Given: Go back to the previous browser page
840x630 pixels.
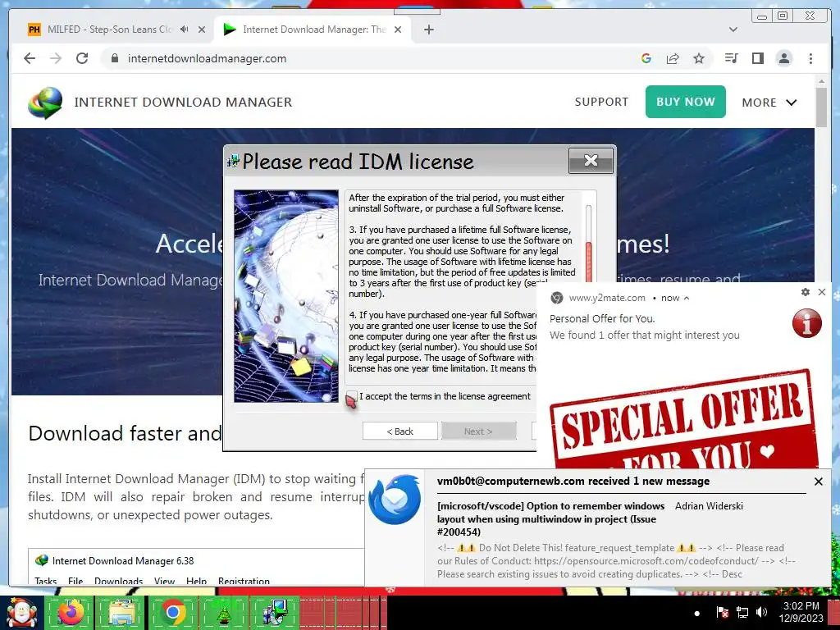Looking at the screenshot, I should tap(30, 58).
